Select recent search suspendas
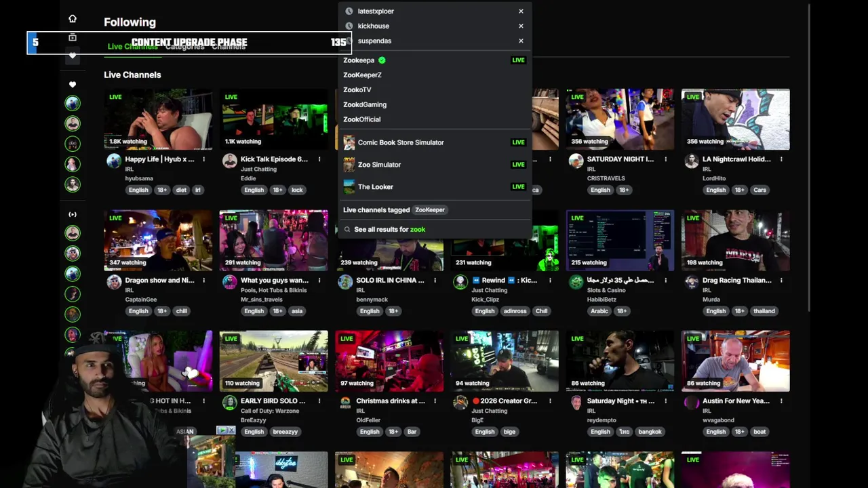The height and width of the screenshot is (488, 868). (374, 41)
